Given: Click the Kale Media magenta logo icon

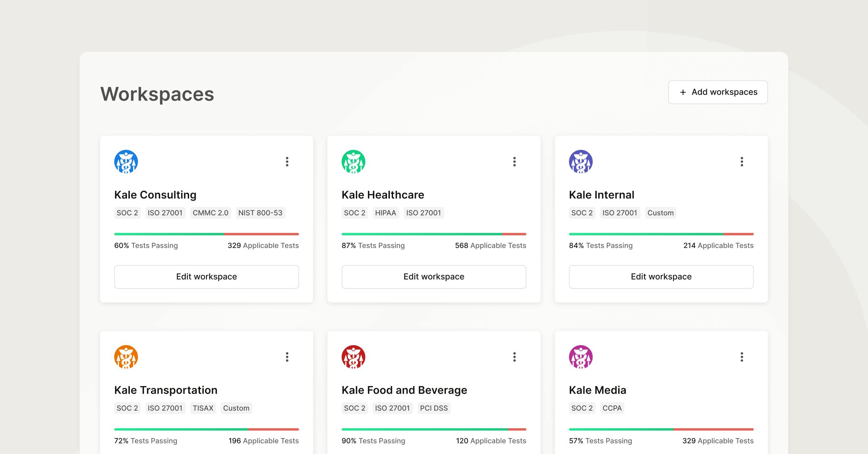Looking at the screenshot, I should click(581, 357).
